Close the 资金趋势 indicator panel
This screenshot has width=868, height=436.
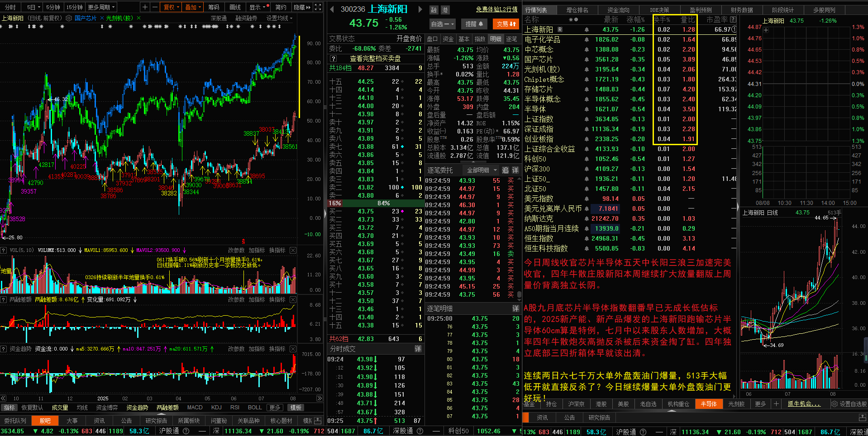pyautogui.click(x=293, y=349)
